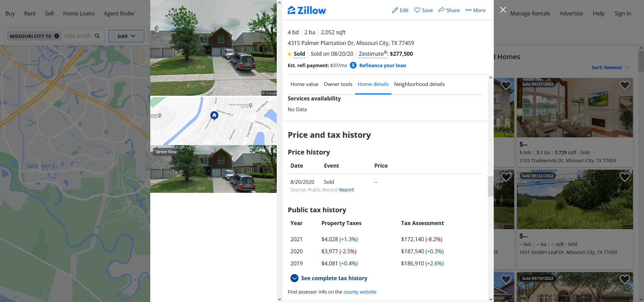Click the search magnifier icon

pos(97,36)
